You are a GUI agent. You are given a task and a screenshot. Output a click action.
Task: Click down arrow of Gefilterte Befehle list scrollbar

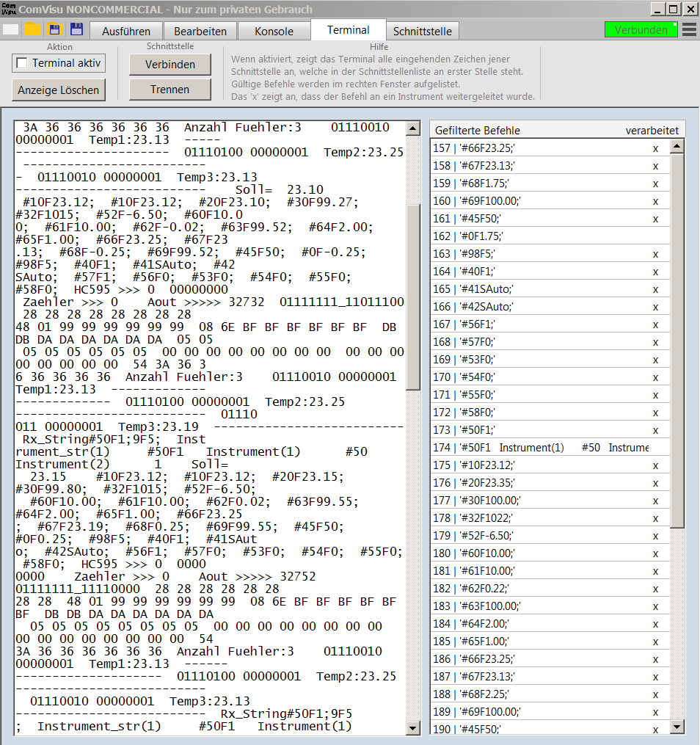point(677,726)
